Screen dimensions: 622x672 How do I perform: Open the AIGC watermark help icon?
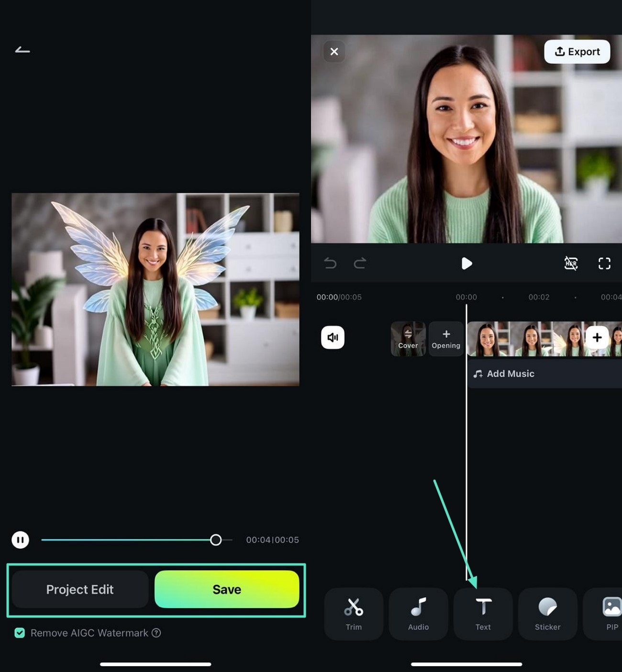pos(156,633)
